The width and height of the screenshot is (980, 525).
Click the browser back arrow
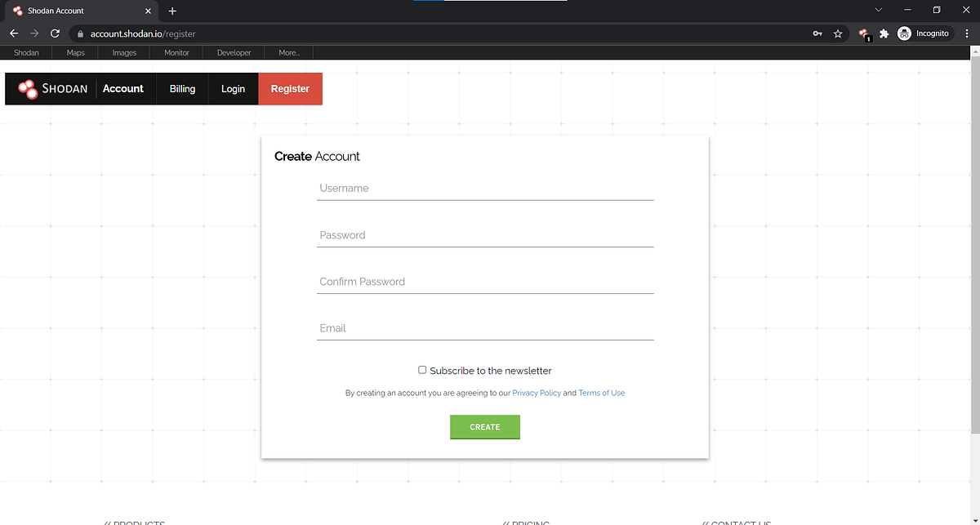14,33
